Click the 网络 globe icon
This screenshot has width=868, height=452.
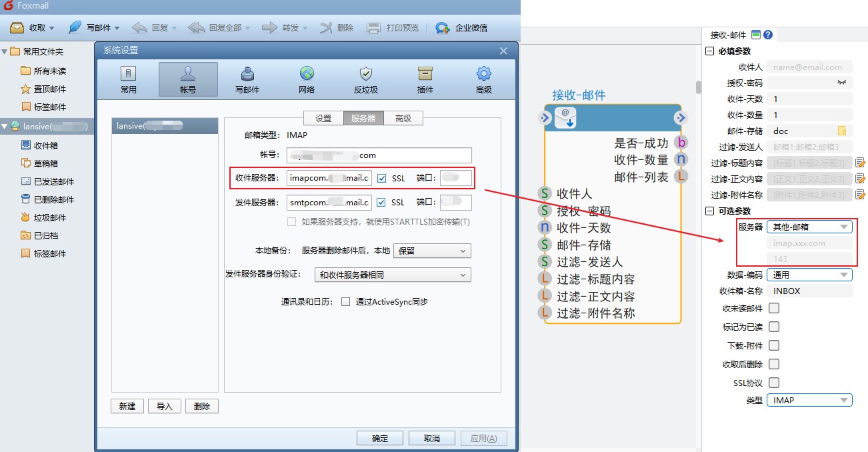(x=306, y=79)
